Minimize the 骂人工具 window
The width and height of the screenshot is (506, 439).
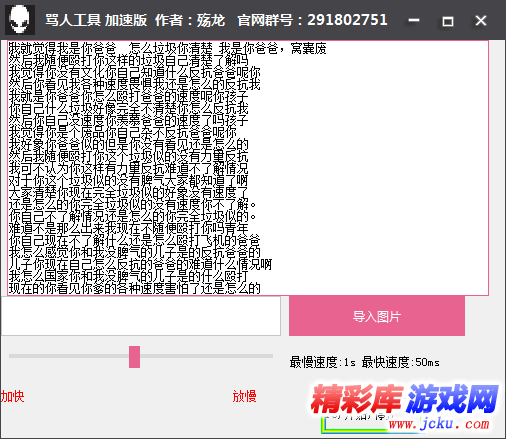(x=414, y=21)
